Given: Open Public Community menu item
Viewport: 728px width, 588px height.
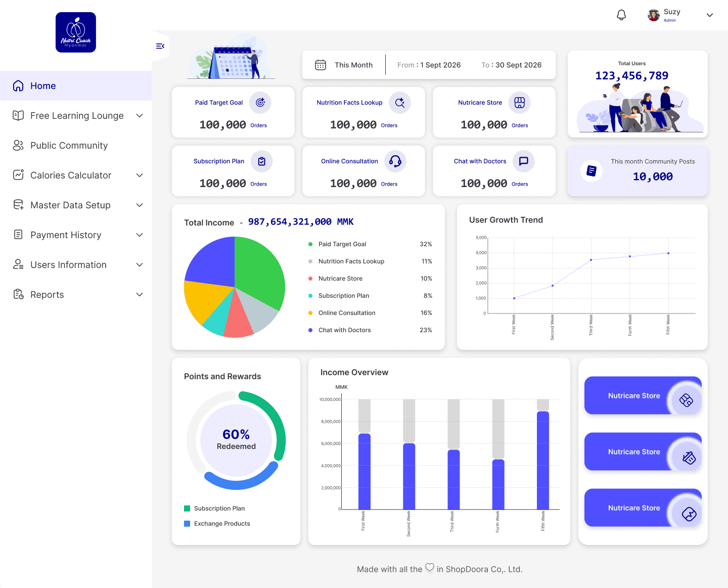Looking at the screenshot, I should tap(76, 146).
